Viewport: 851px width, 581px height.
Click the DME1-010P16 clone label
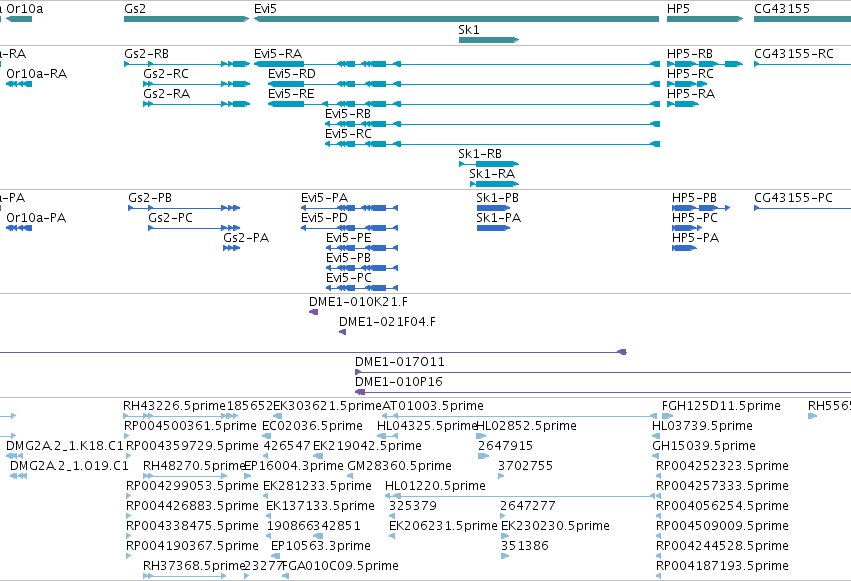point(399,382)
